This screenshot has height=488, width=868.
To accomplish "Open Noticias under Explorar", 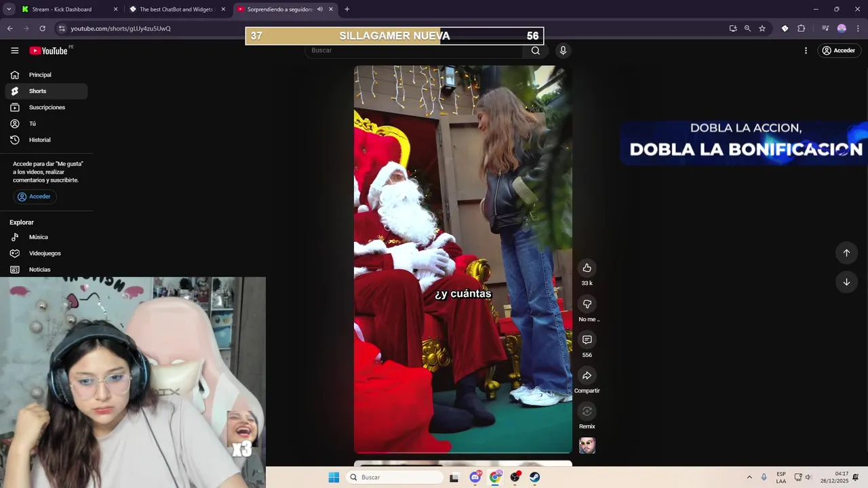I will click(46, 270).
